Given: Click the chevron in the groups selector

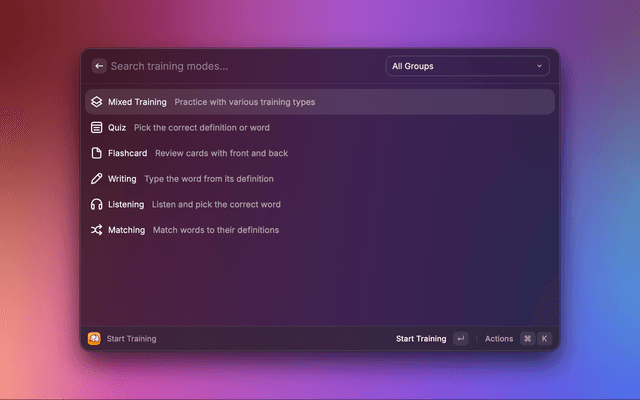Looking at the screenshot, I should coord(540,66).
